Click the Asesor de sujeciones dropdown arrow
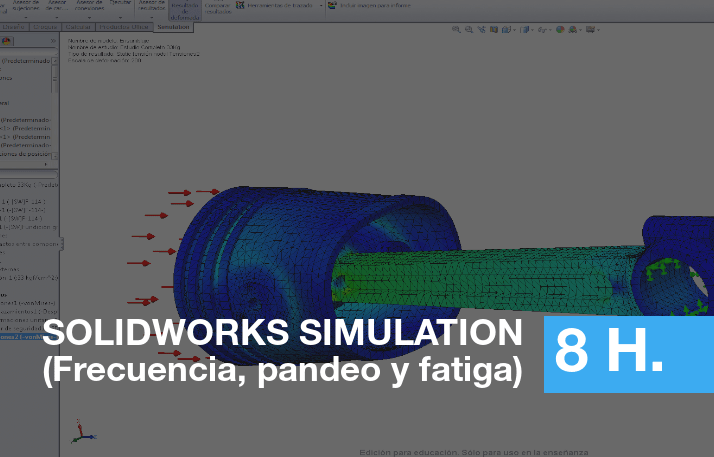 pyautogui.click(x=26, y=18)
